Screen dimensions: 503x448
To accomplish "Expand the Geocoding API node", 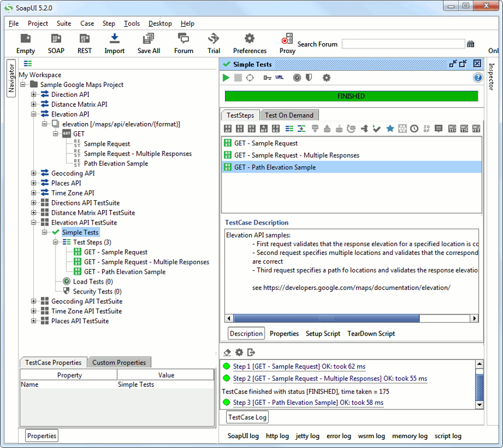I will click(33, 173).
